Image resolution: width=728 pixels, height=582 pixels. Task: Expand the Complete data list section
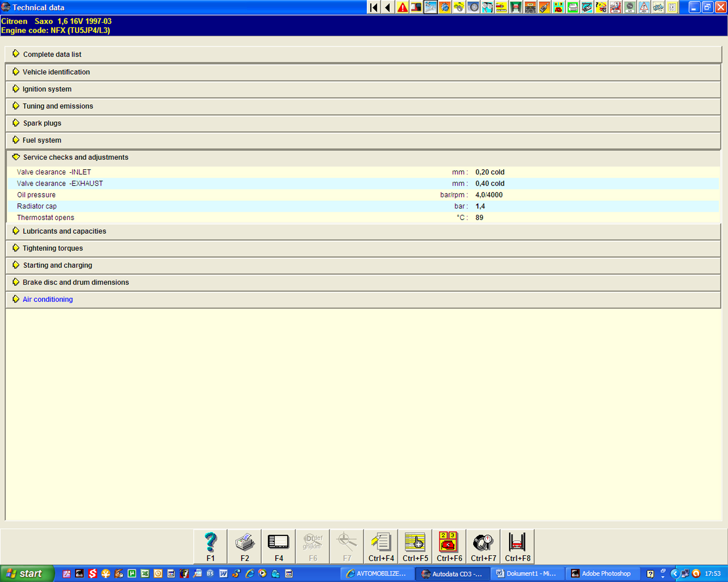pyautogui.click(x=364, y=54)
